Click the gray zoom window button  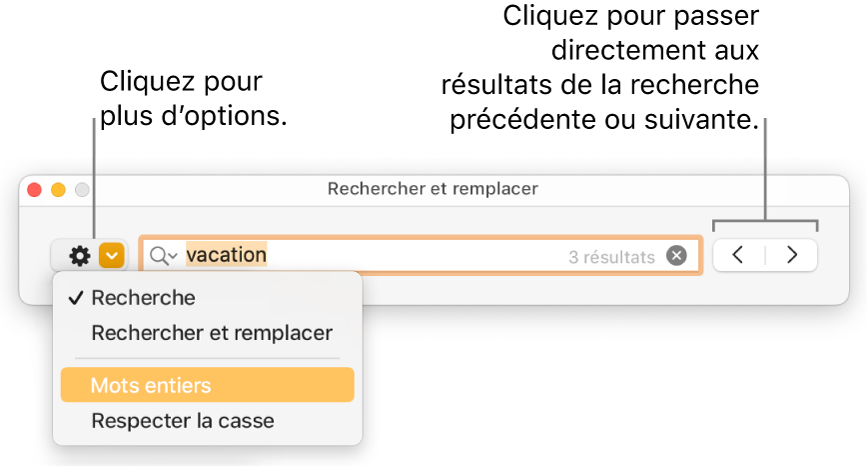coord(82,189)
